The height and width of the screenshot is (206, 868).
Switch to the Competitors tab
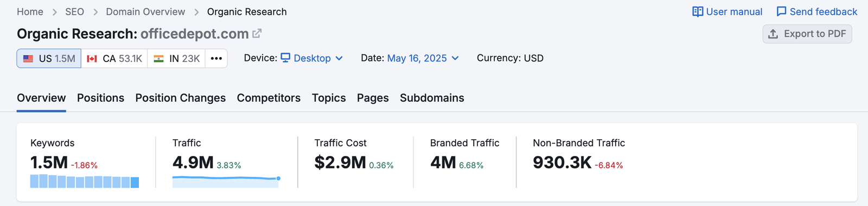point(269,98)
